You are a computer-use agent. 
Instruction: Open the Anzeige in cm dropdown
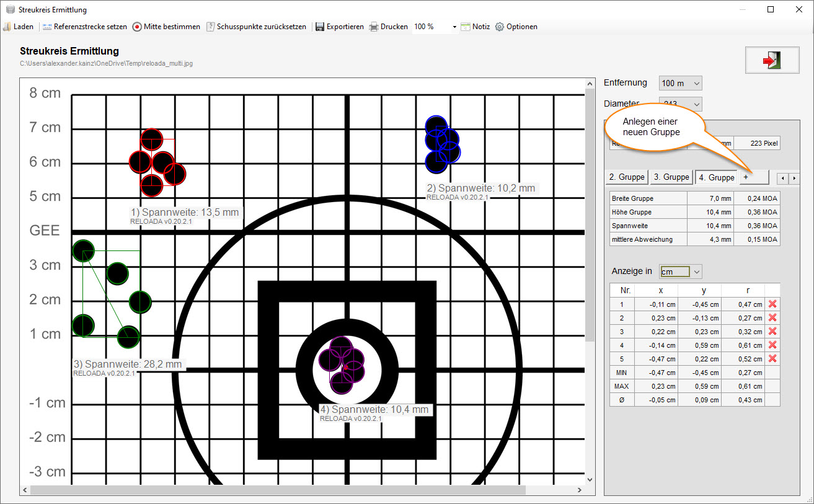click(681, 272)
